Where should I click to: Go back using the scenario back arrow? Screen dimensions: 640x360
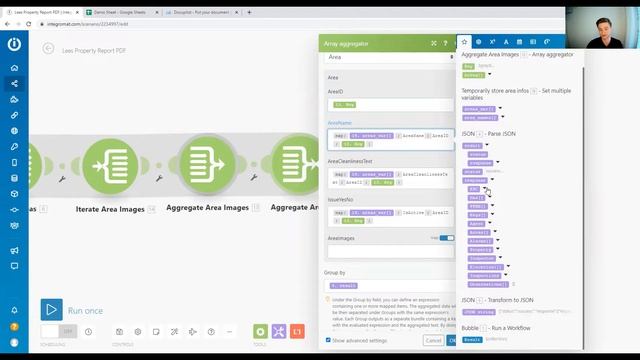(x=48, y=49)
